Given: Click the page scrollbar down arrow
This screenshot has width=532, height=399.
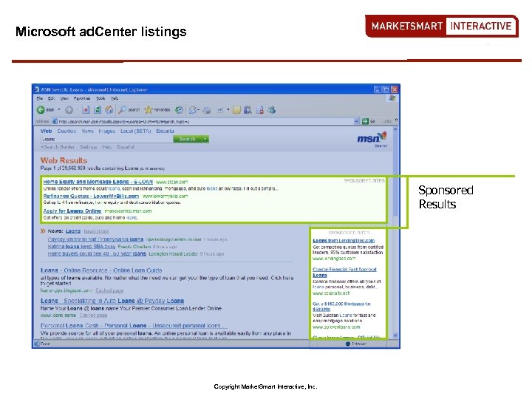Looking at the screenshot, I should click(x=395, y=335).
